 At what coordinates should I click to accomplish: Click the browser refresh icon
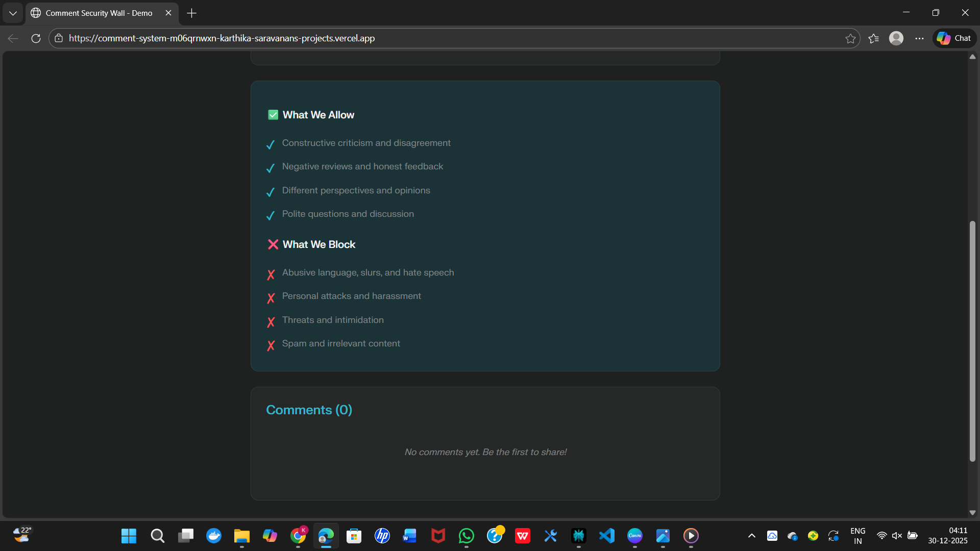pos(36,38)
